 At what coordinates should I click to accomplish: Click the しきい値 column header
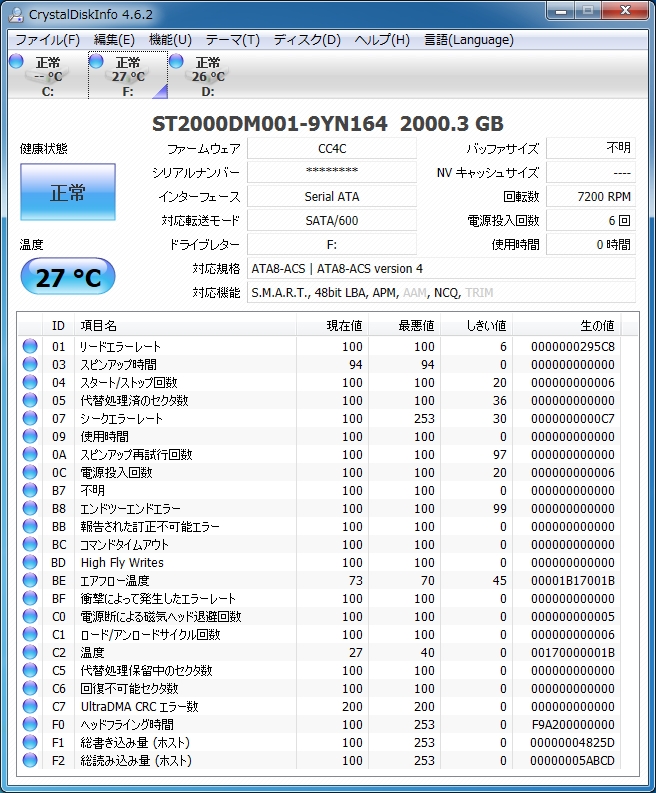476,325
